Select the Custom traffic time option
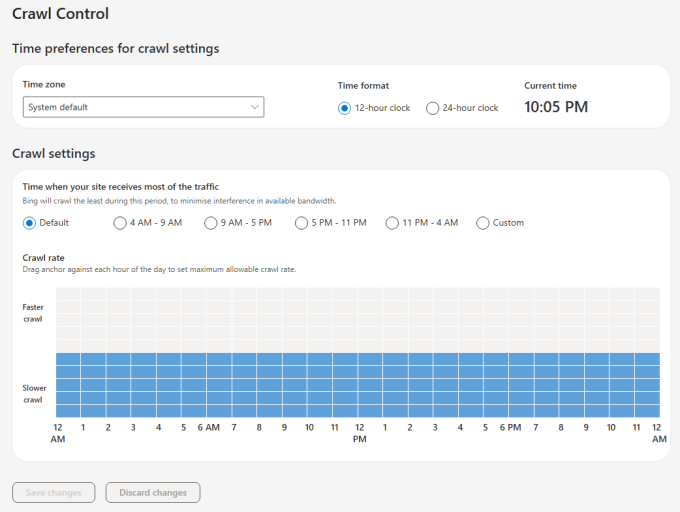 (x=482, y=223)
